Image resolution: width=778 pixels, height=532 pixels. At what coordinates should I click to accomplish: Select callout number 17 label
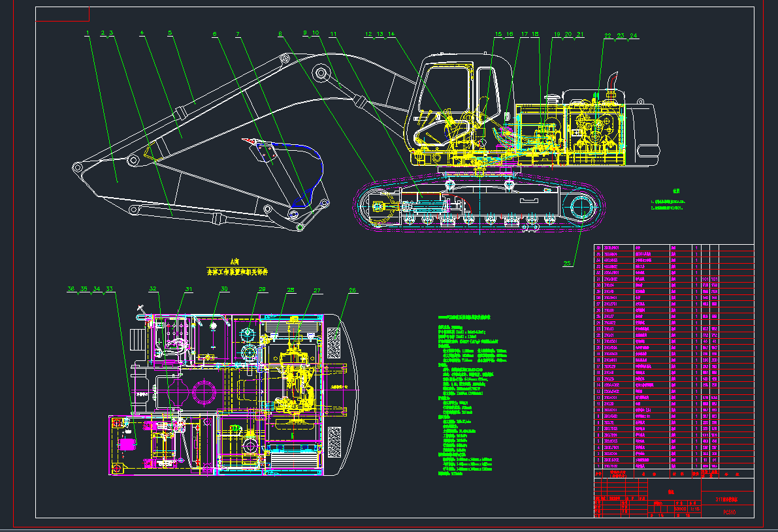(x=525, y=34)
